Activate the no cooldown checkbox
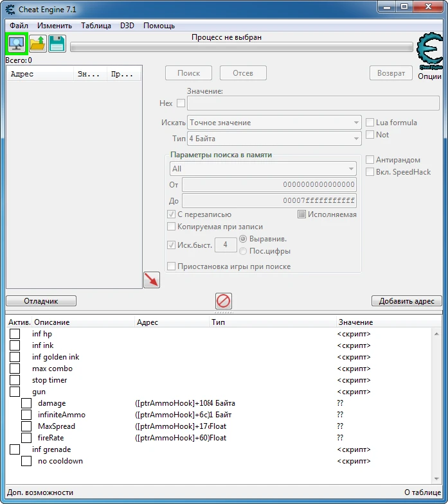 tap(26, 461)
